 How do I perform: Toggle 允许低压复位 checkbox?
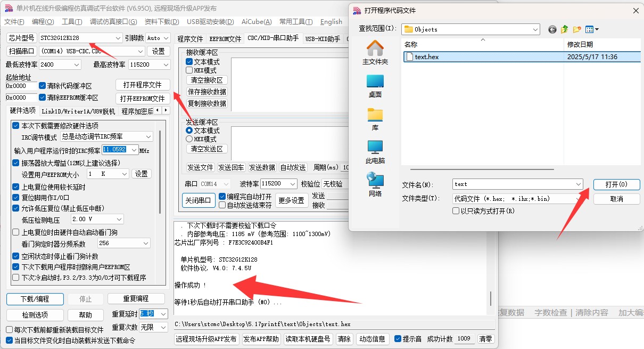pos(16,208)
